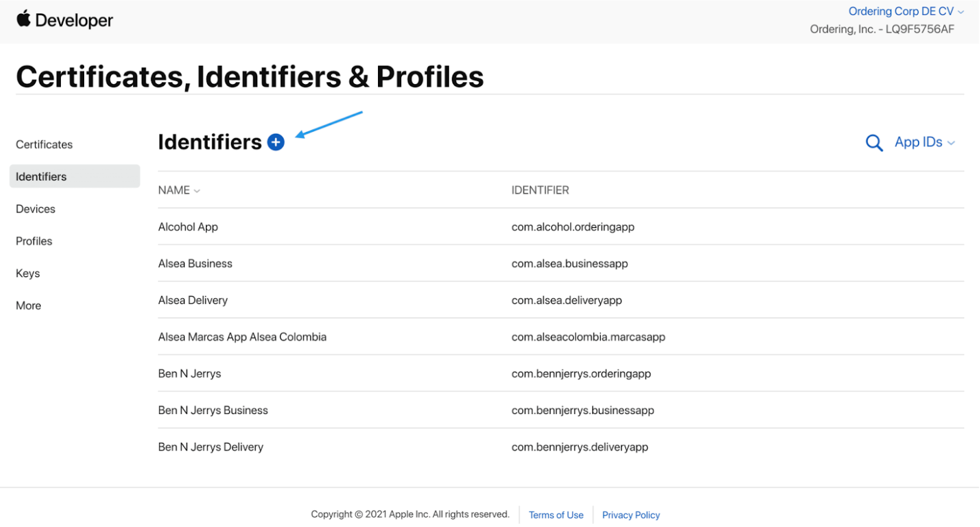This screenshot has height=527, width=980.
Task: Open More in sidebar
Action: [28, 306]
